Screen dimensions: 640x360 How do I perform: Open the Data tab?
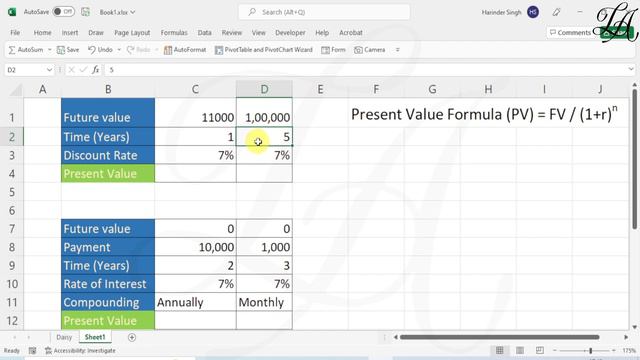click(204, 33)
